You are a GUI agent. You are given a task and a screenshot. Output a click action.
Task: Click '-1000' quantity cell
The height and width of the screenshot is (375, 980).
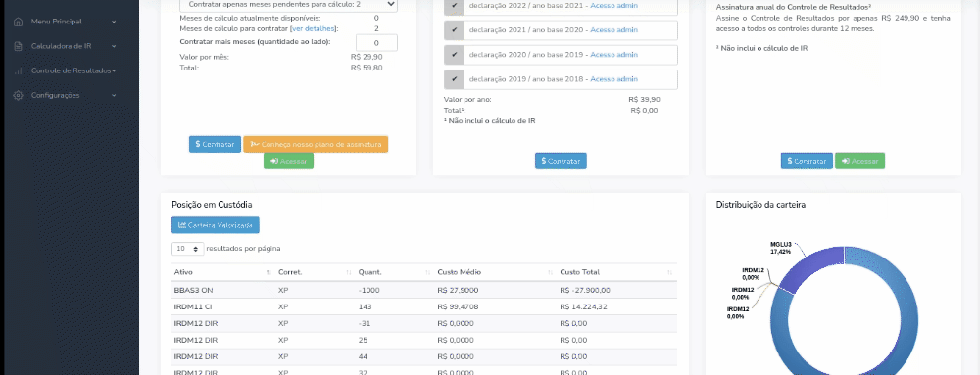tap(369, 290)
